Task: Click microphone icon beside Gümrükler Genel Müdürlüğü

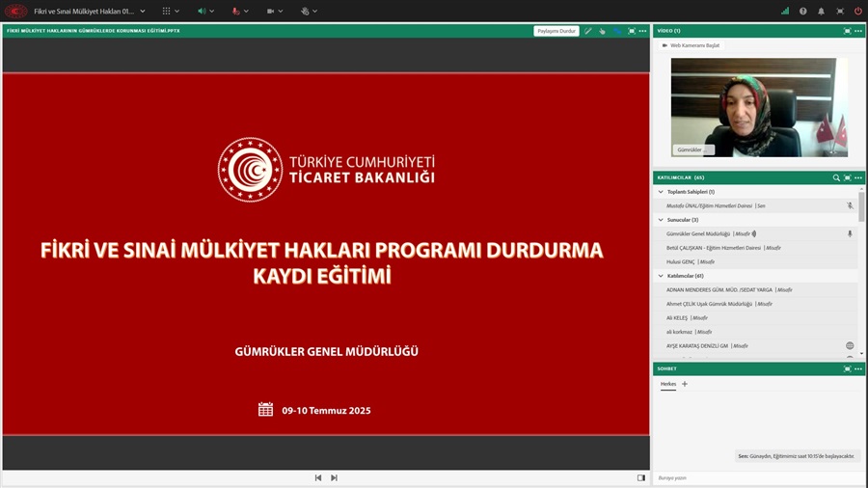Action: (x=850, y=234)
